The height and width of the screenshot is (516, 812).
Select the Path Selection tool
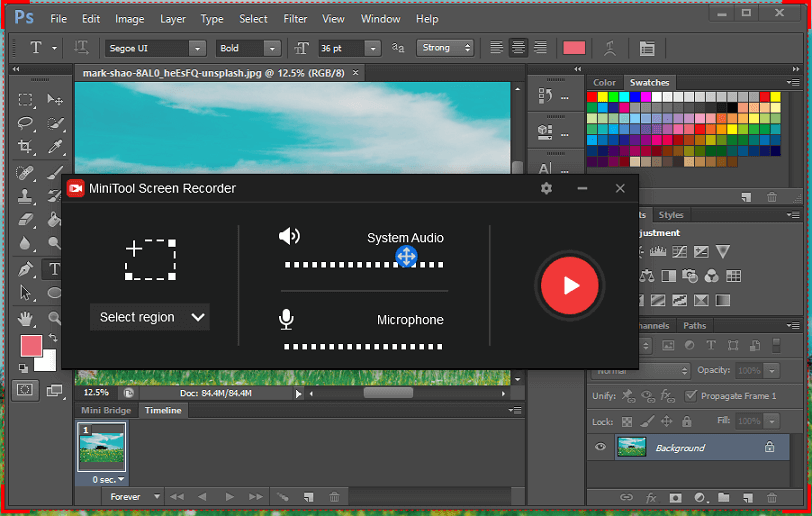(25, 293)
